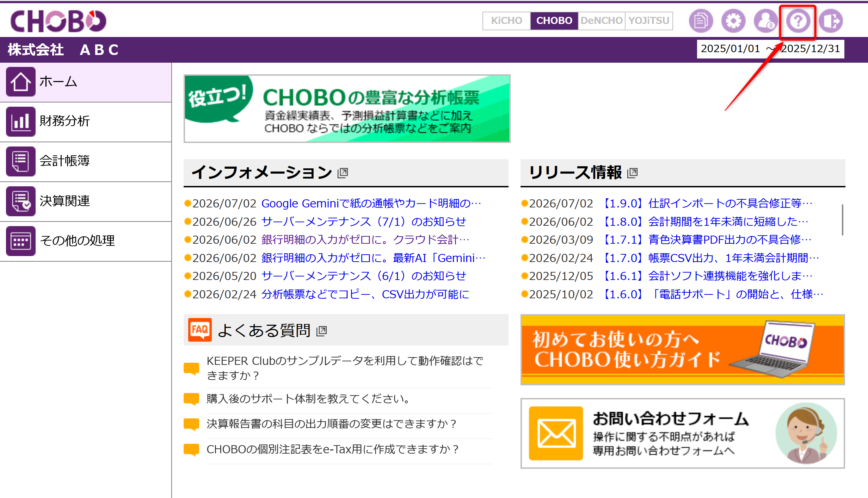Open release note 【1.7.0】帳票CSV出力
This screenshot has height=498, width=868.
click(x=710, y=258)
